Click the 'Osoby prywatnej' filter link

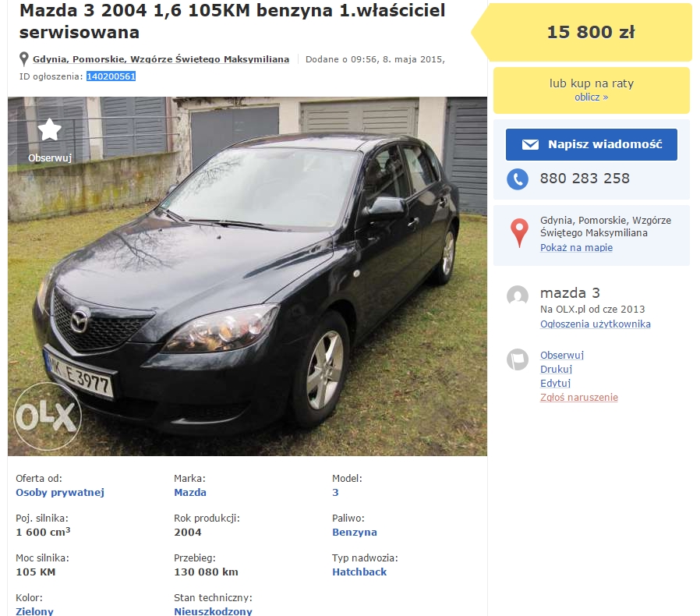pyautogui.click(x=60, y=492)
